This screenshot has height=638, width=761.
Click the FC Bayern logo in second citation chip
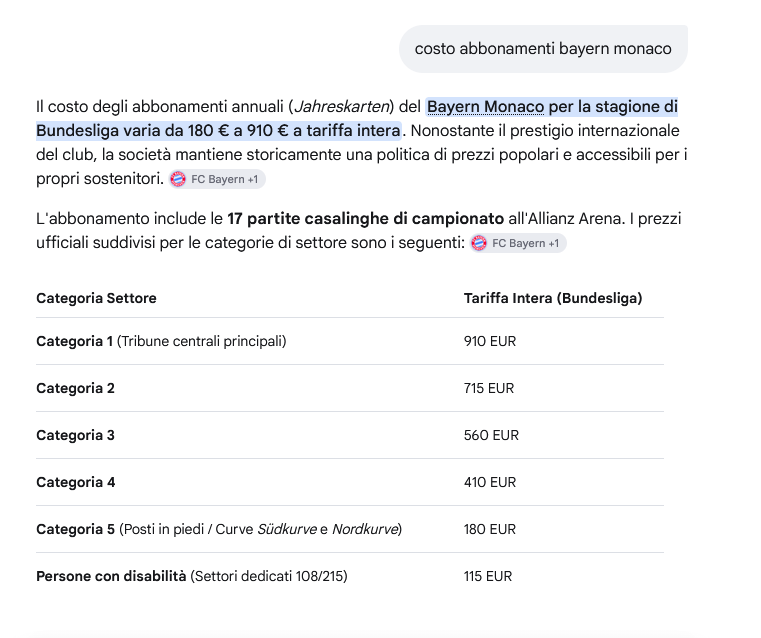pyautogui.click(x=479, y=243)
